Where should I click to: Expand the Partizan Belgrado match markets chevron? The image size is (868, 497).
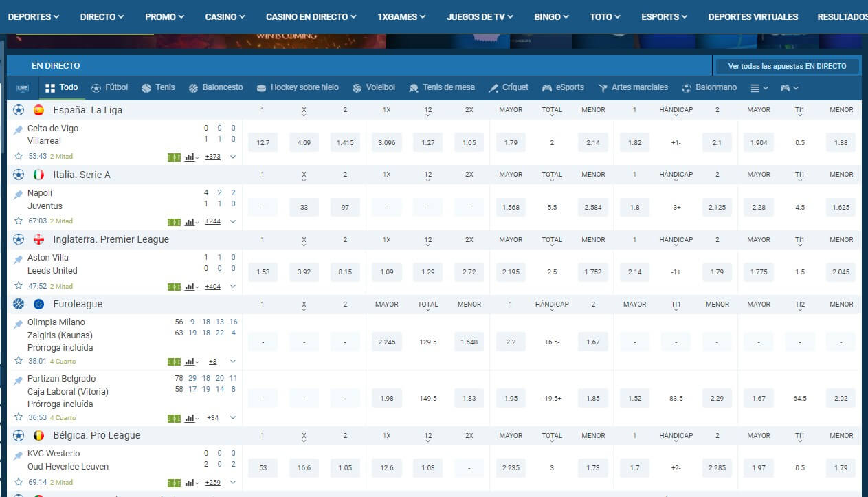pyautogui.click(x=233, y=418)
